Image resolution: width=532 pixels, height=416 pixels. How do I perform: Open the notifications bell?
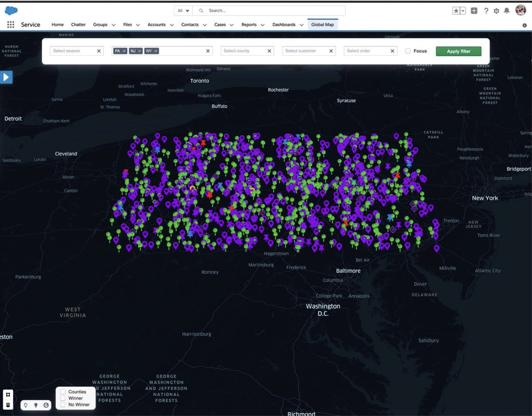[x=507, y=11]
